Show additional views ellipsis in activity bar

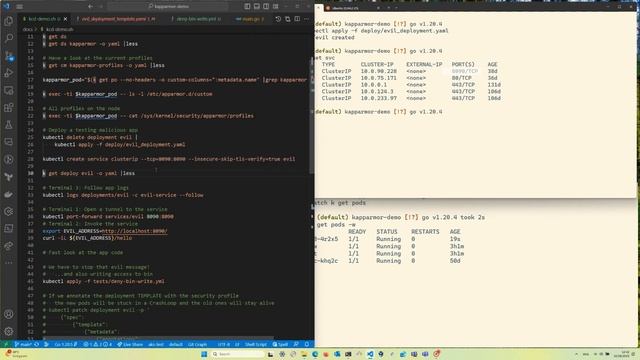tap(9, 263)
